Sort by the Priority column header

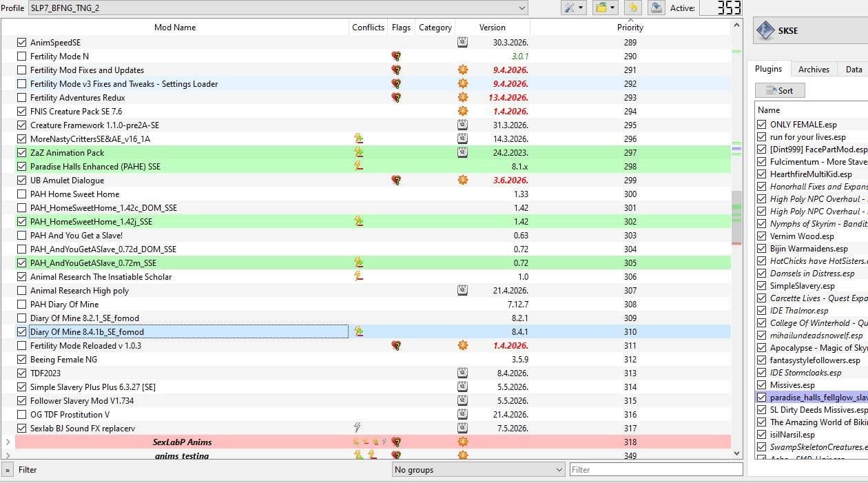630,28
